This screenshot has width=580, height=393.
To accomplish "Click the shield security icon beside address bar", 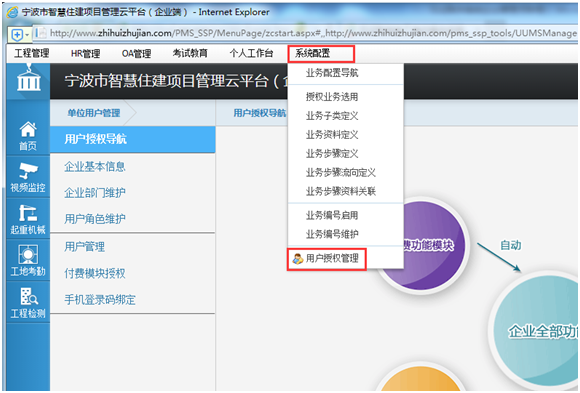I will coord(17,35).
